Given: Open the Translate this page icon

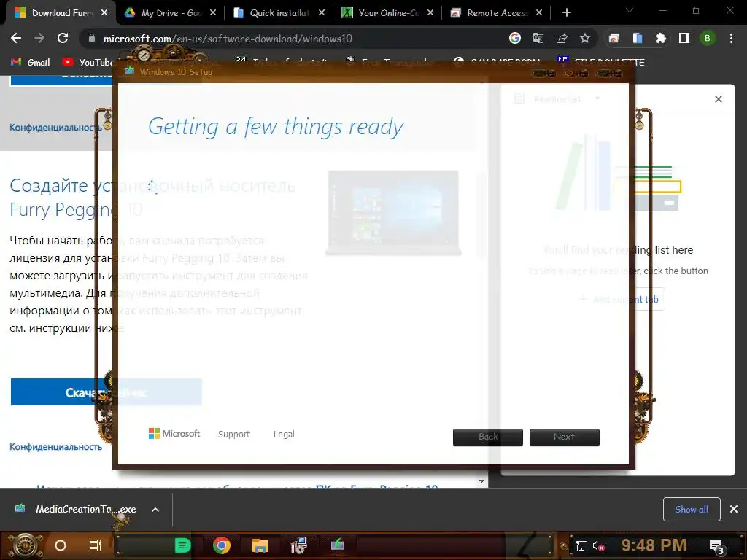Looking at the screenshot, I should [x=538, y=38].
